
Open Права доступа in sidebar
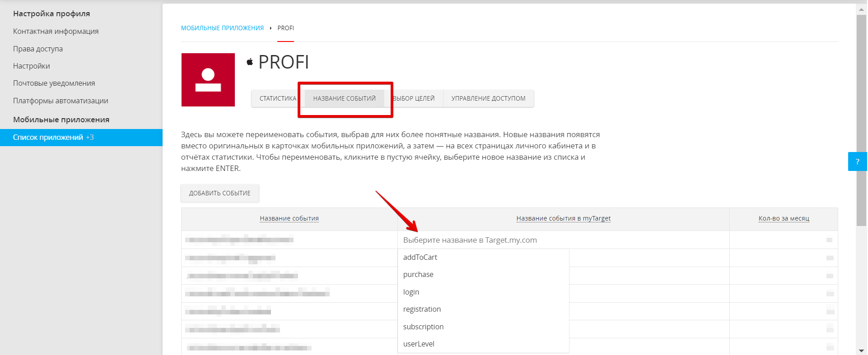coord(38,49)
